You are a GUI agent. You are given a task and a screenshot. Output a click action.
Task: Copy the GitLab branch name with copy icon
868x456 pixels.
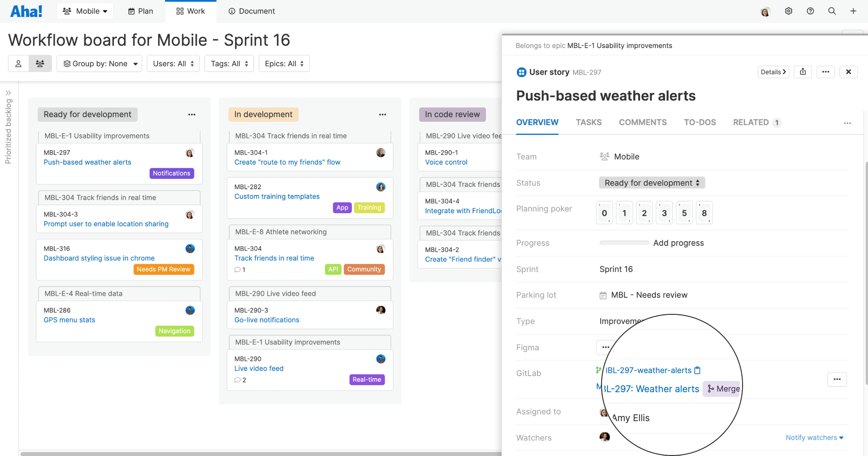tap(697, 370)
